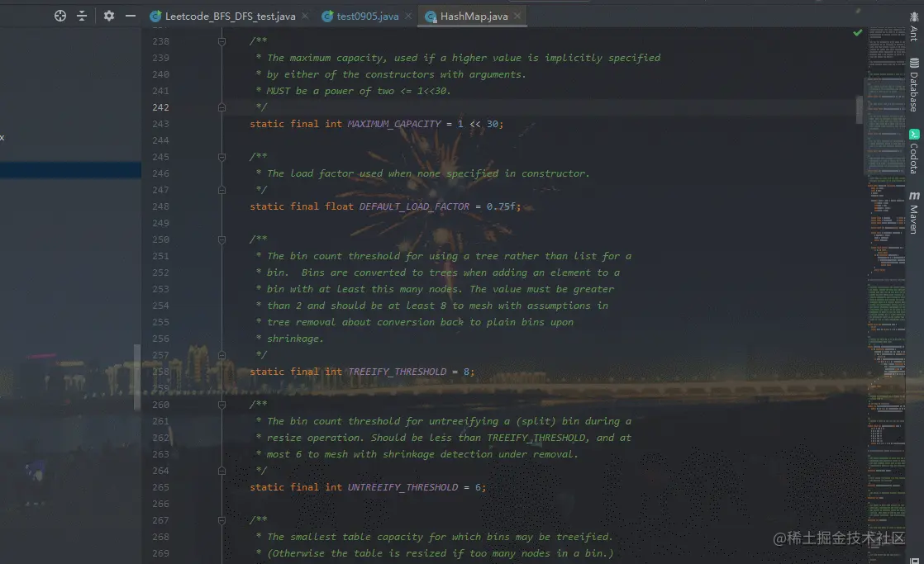Click the comment word 'shrinkage.' on line 256
924x564 pixels.
pos(295,339)
